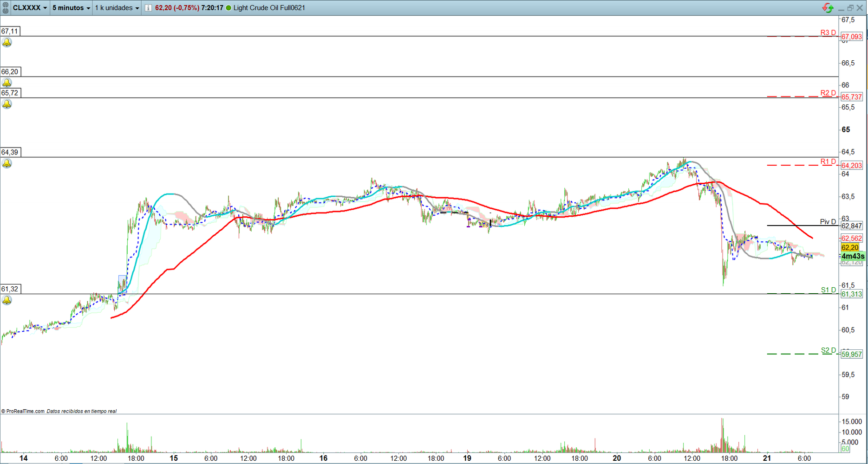Click the alert bell under 67,11
This screenshot has height=464, width=868.
(x=7, y=43)
